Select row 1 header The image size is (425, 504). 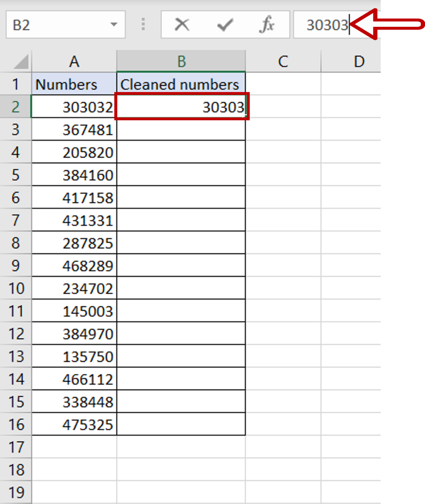[16, 84]
